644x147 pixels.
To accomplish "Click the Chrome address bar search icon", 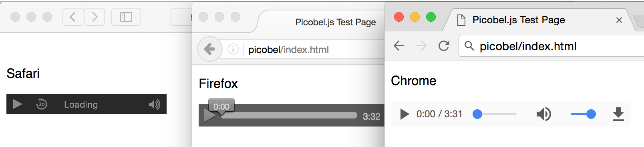I will pyautogui.click(x=469, y=46).
